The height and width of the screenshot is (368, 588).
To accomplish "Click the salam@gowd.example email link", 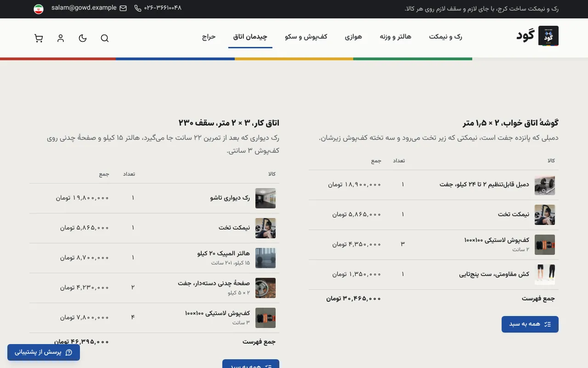I will pyautogui.click(x=84, y=8).
